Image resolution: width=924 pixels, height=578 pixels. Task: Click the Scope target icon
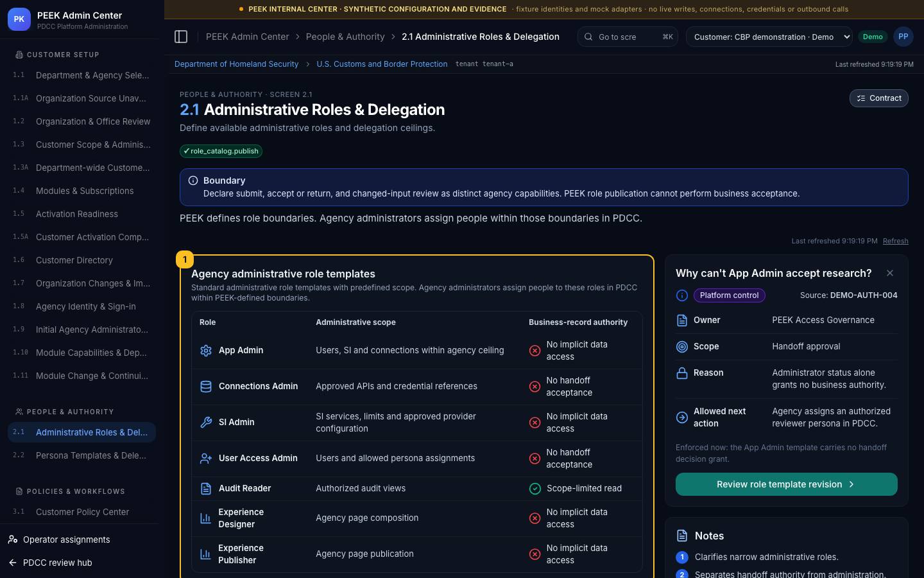682,347
